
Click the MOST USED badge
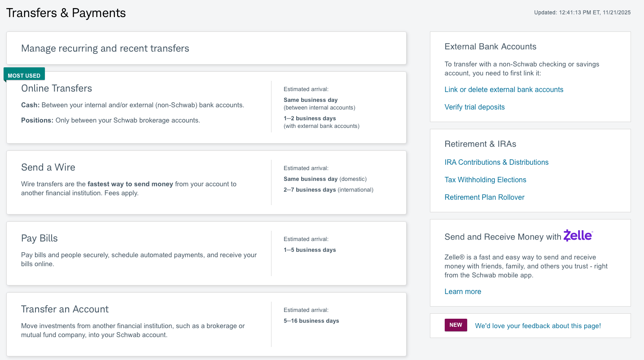tap(24, 75)
